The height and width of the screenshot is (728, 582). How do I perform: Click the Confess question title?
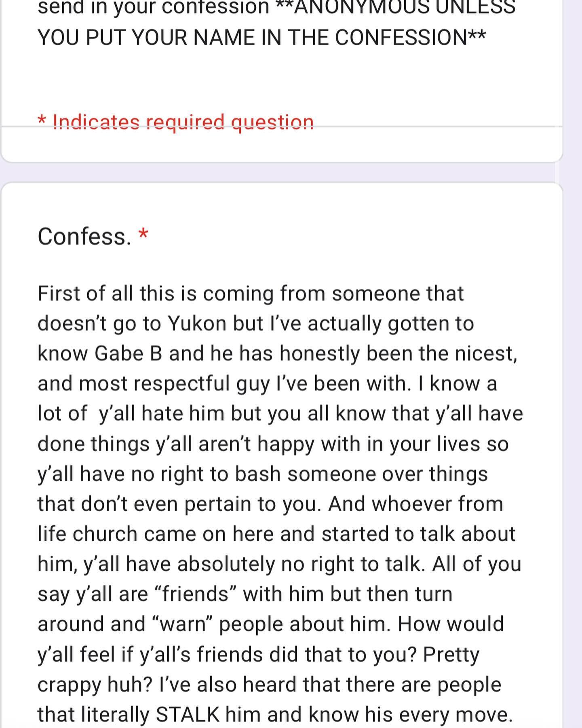pyautogui.click(x=84, y=237)
